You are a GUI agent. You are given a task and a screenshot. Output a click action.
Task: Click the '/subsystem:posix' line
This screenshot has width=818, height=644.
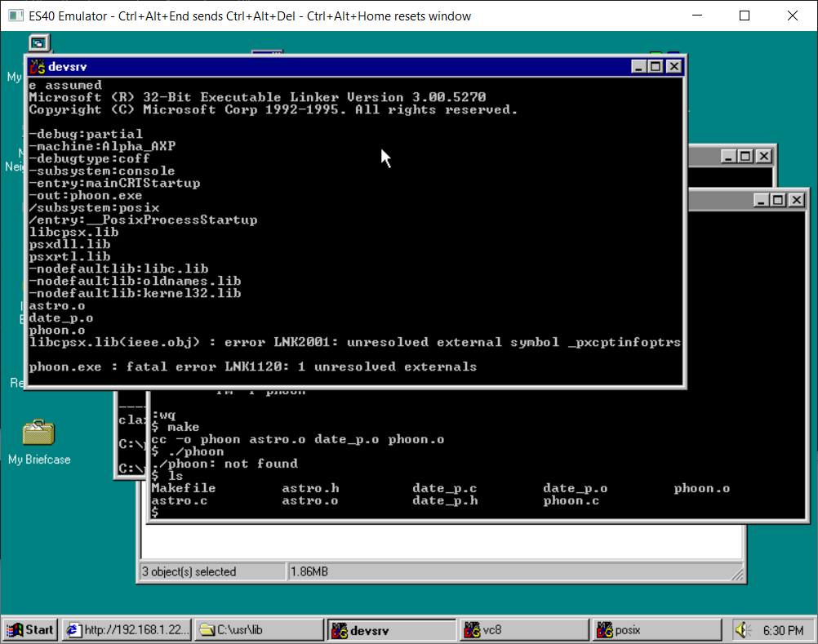[95, 207]
